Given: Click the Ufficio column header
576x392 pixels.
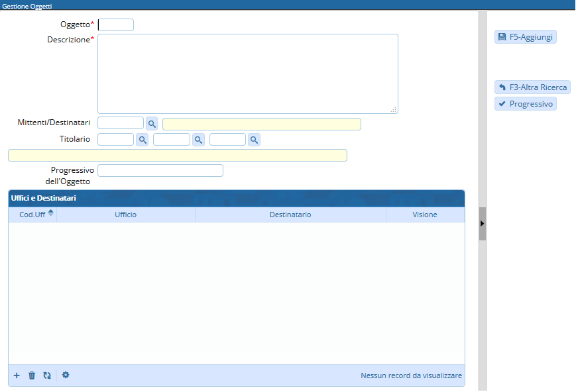Looking at the screenshot, I should coord(125,215).
